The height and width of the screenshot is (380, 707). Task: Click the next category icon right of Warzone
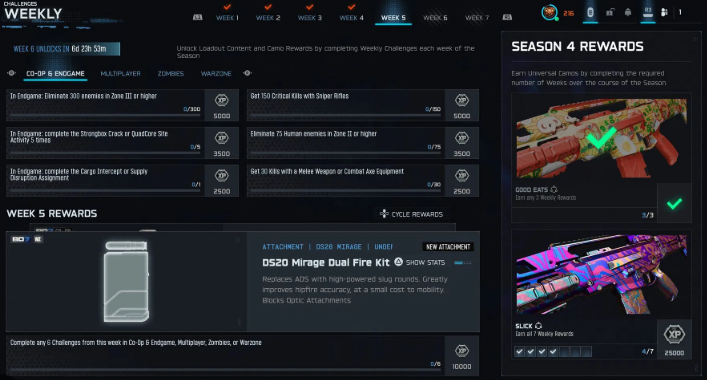(247, 73)
